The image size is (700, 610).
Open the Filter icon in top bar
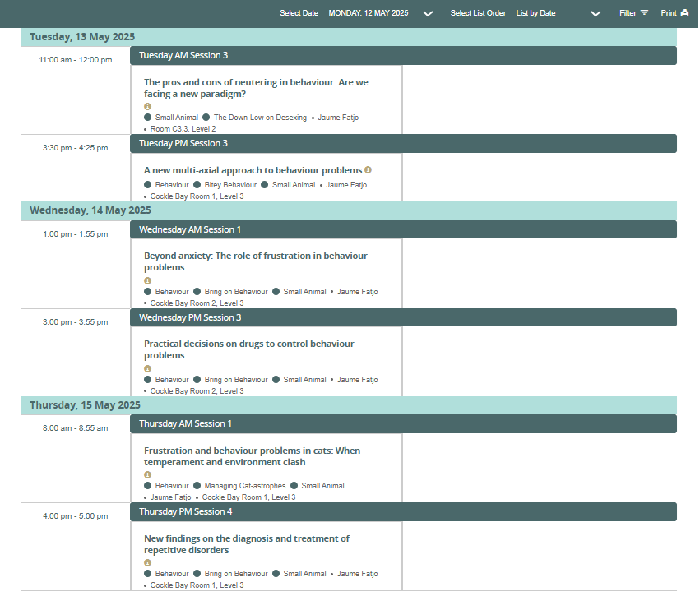(x=644, y=13)
